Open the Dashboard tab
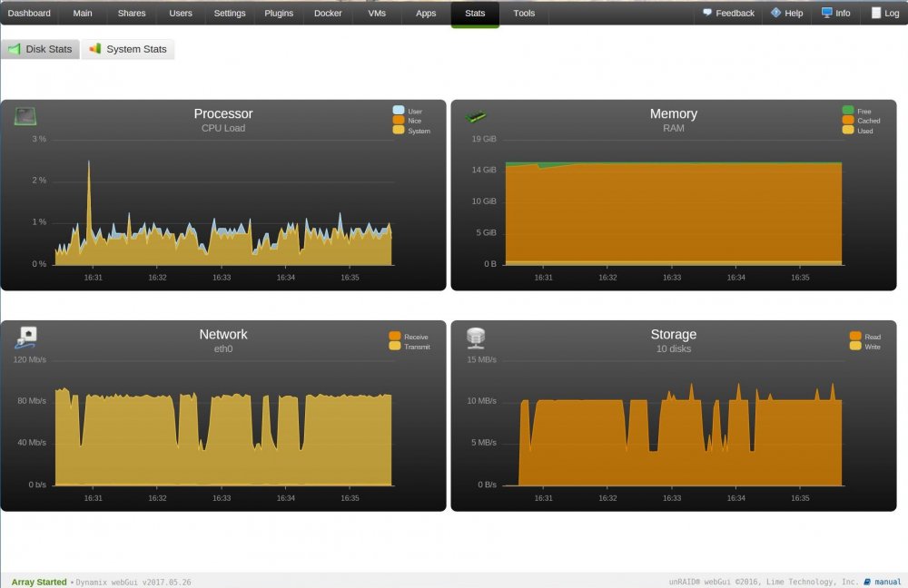The width and height of the screenshot is (908, 588). (29, 13)
